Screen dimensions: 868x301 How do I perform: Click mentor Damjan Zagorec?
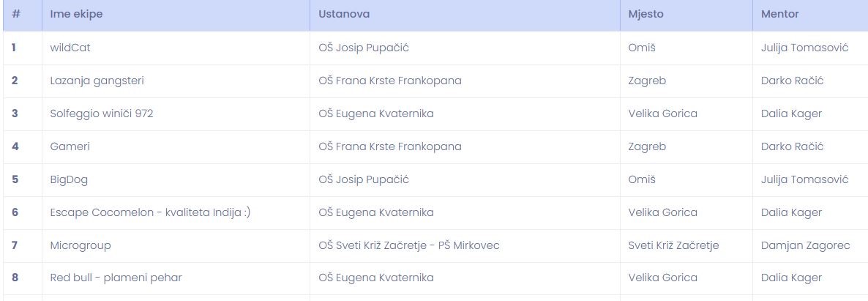(x=806, y=245)
